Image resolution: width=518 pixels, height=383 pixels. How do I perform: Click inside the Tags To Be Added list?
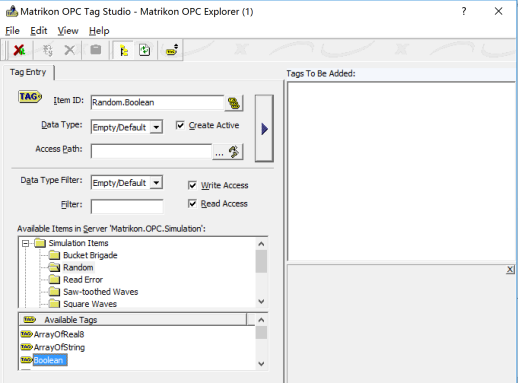click(401, 171)
